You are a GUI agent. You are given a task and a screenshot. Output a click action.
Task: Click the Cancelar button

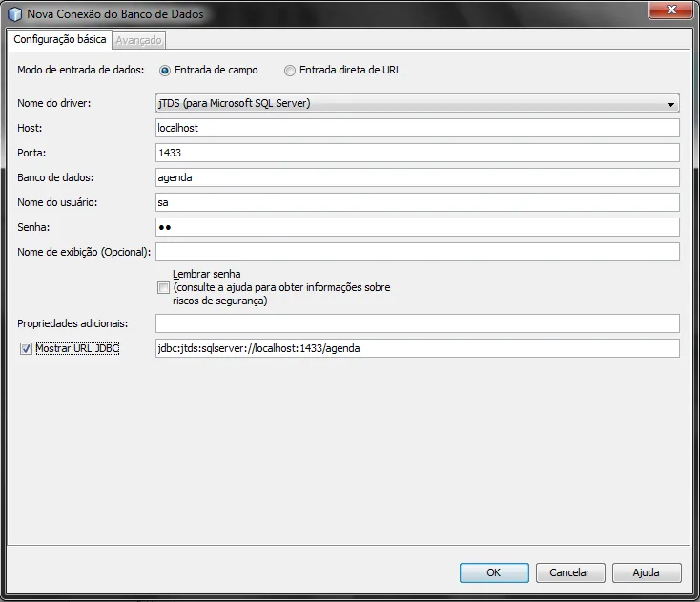[570, 573]
